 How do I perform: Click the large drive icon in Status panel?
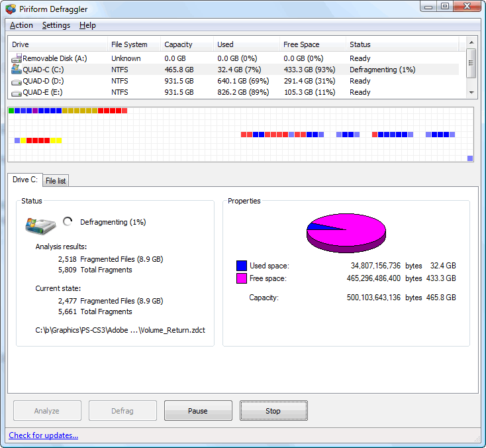tap(40, 225)
